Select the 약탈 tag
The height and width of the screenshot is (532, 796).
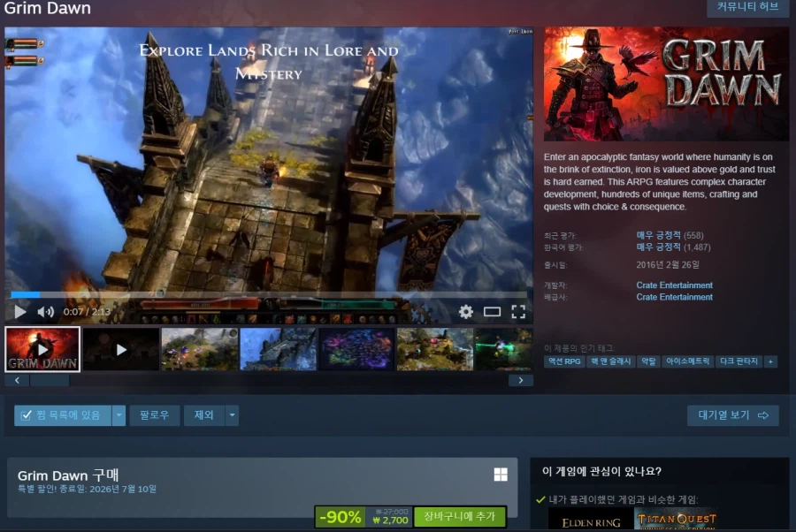tap(648, 361)
